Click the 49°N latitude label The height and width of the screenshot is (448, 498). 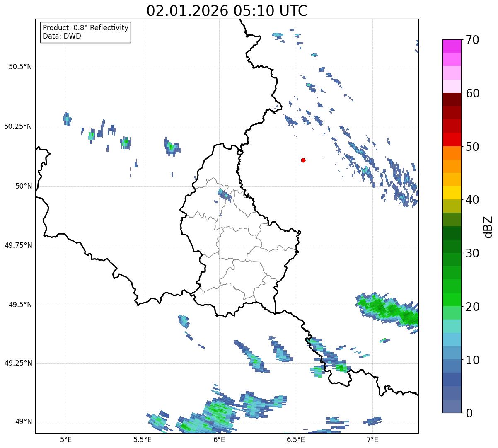click(24, 422)
